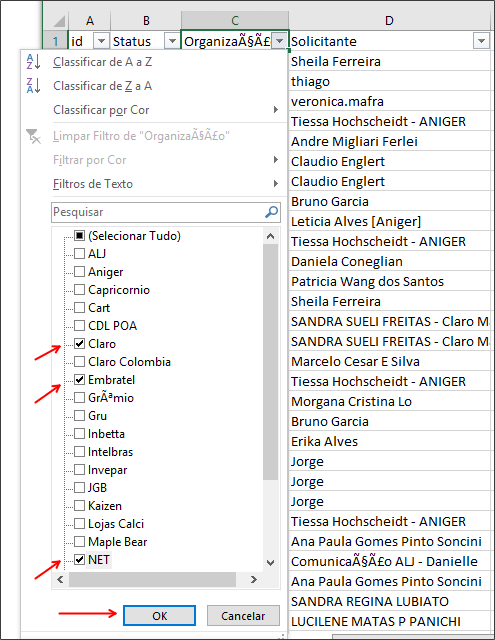Uncheck the Embratel checkbox
495x640 pixels.
79,380
